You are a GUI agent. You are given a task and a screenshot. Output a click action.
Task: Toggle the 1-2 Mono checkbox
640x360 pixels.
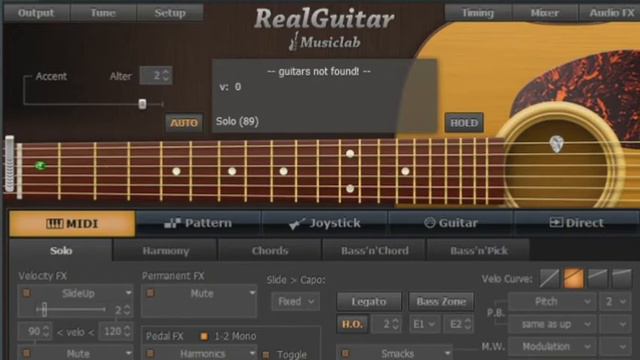click(x=204, y=336)
